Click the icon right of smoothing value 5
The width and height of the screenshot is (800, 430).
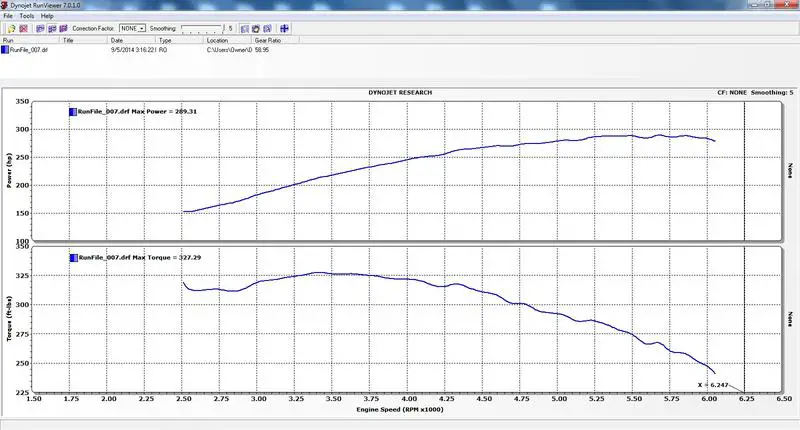tap(245, 29)
